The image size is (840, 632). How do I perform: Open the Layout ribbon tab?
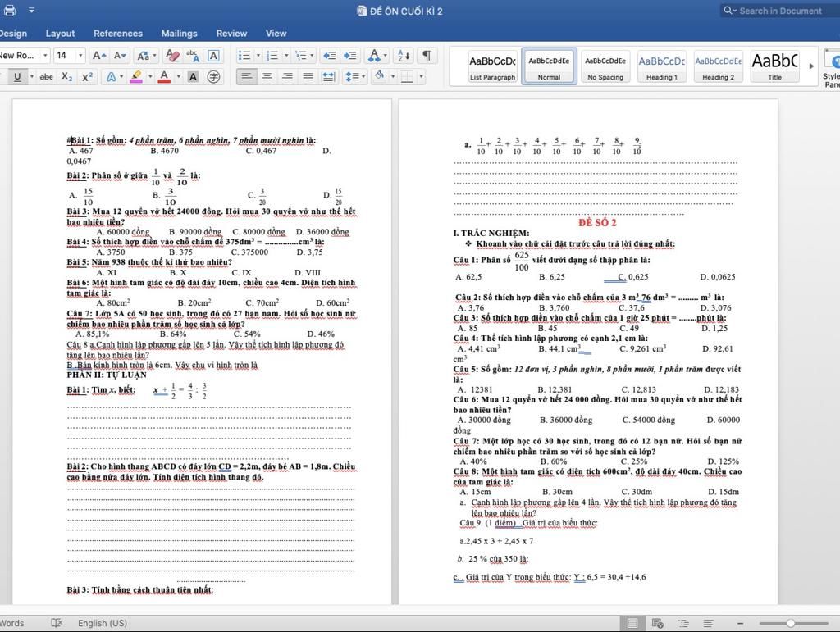[60, 33]
